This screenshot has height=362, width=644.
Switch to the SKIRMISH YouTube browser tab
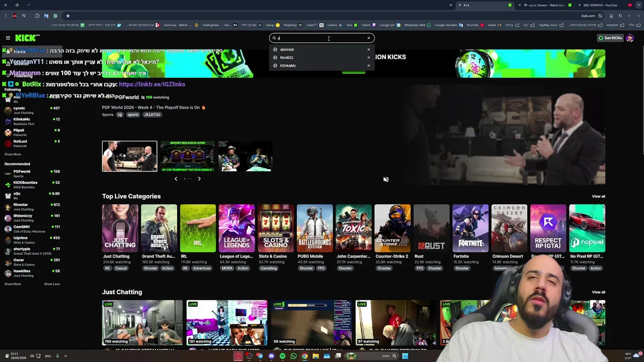point(600,5)
